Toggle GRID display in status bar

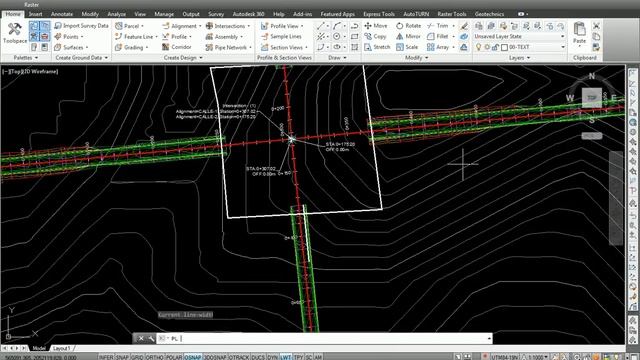click(x=137, y=357)
